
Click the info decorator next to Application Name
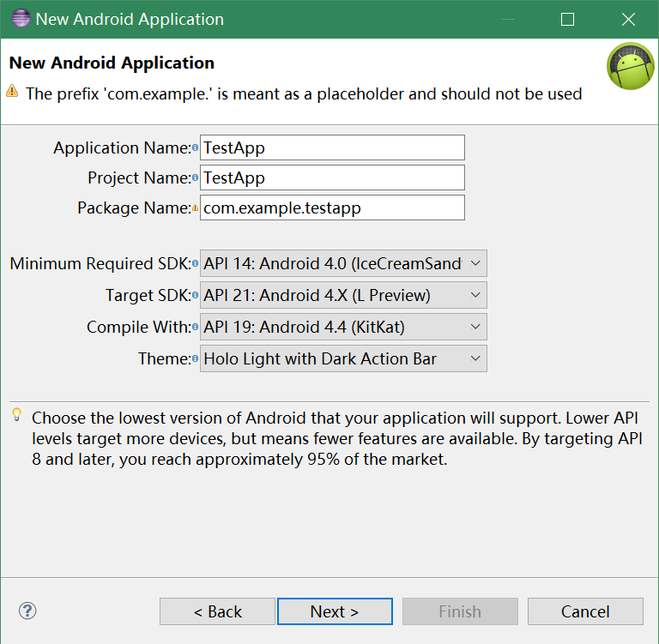[195, 148]
